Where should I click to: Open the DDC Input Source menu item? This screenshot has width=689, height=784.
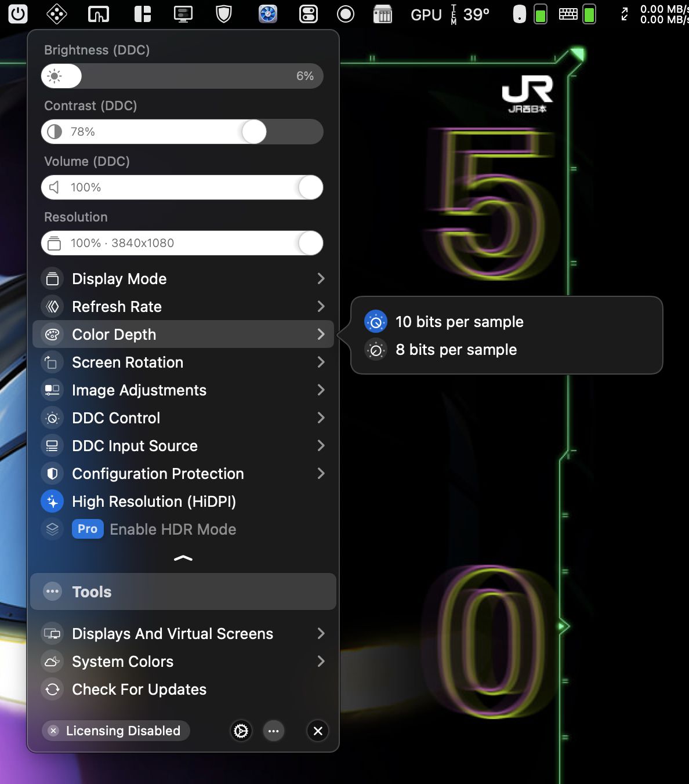183,446
